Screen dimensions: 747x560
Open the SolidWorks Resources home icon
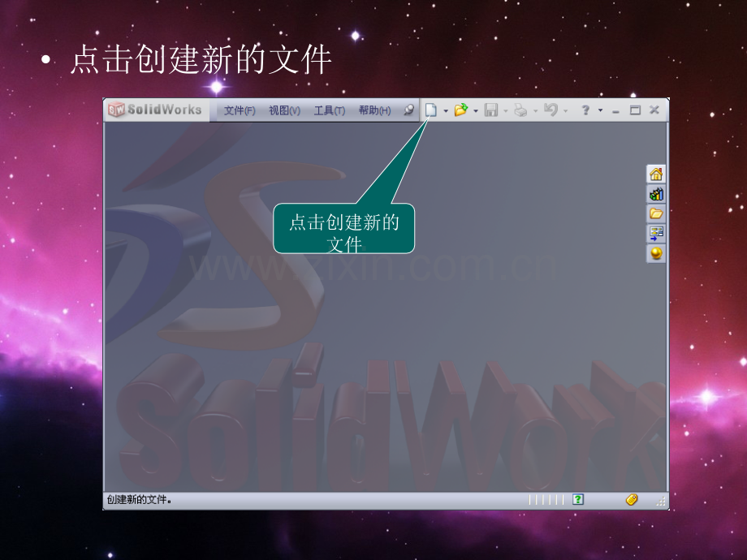[x=656, y=174]
